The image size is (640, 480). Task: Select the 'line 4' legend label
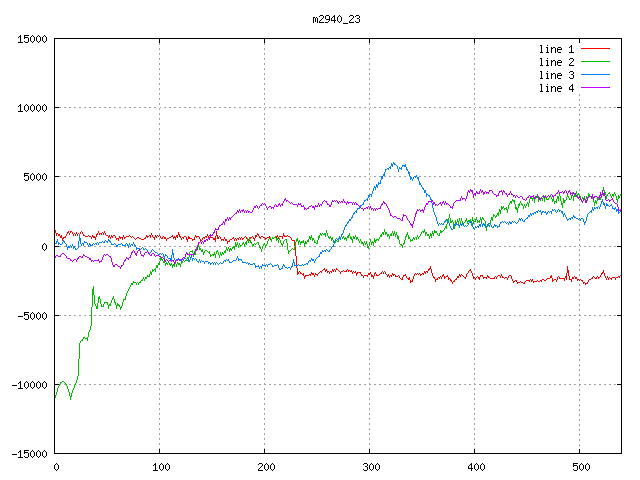pyautogui.click(x=557, y=88)
